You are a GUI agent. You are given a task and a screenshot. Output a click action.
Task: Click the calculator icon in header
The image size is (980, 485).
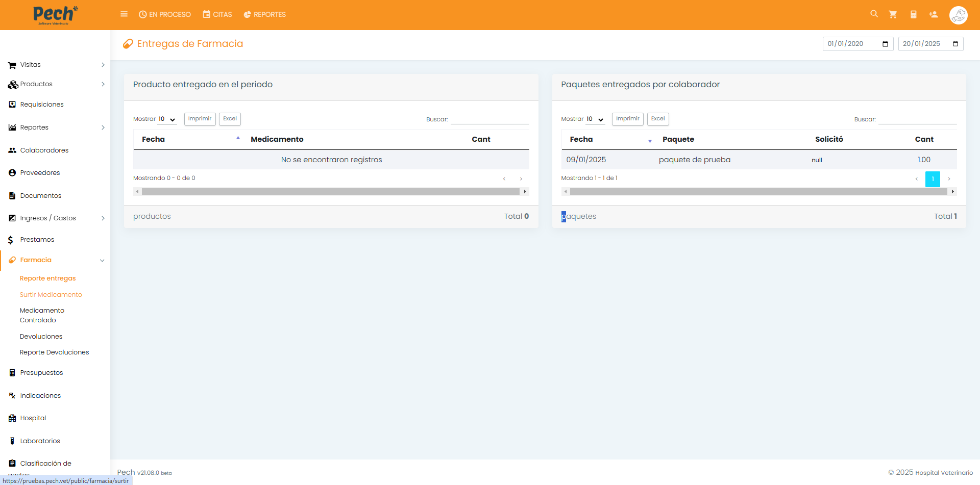(x=913, y=14)
